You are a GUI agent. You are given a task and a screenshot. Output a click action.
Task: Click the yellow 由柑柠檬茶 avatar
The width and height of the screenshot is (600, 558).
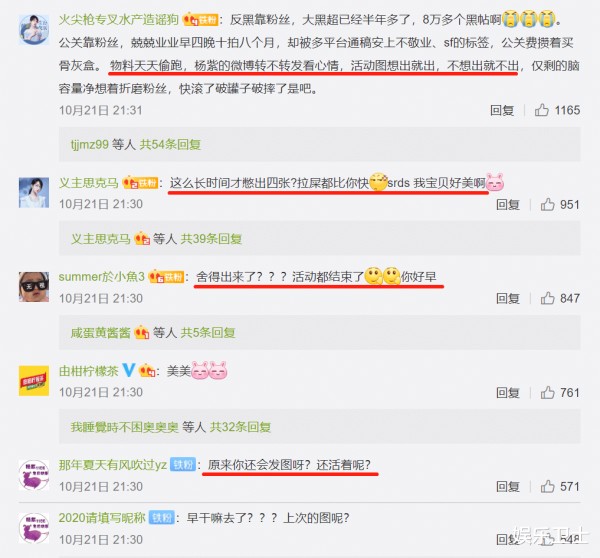34,380
